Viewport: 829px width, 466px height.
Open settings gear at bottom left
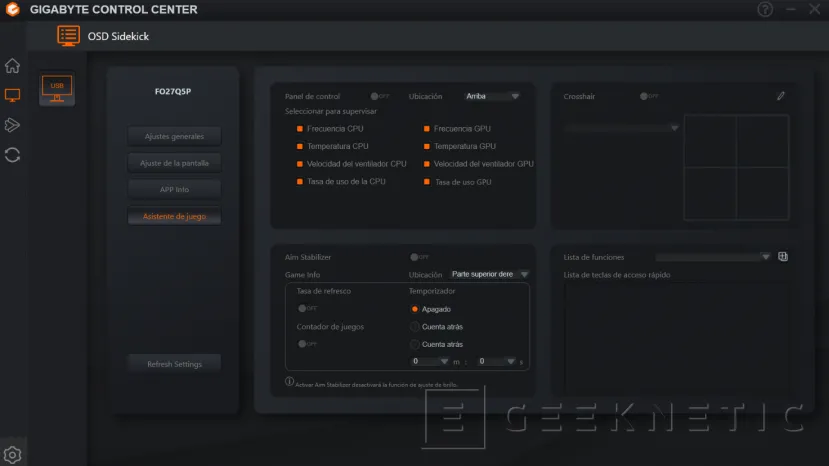coord(12,454)
